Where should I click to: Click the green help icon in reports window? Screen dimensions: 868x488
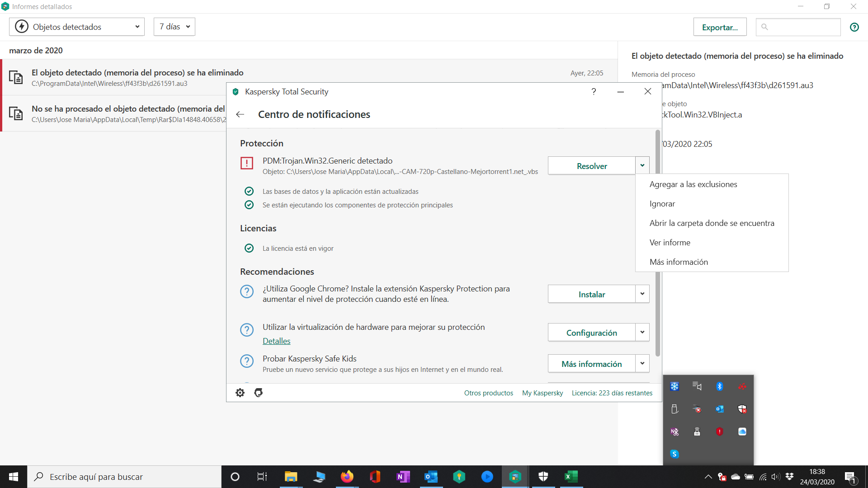[854, 27]
